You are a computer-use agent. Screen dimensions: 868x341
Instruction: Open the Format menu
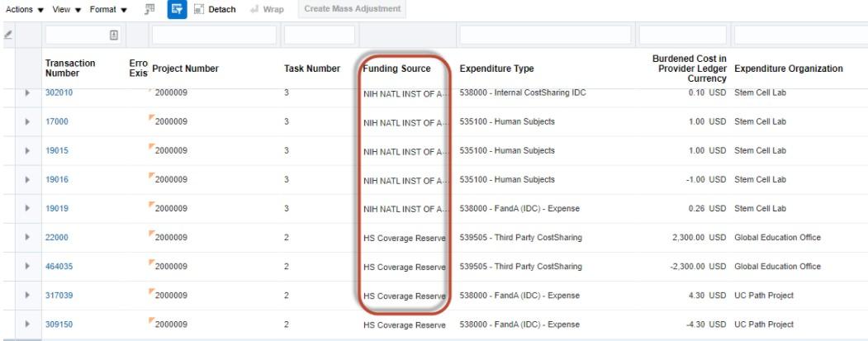[x=110, y=10]
